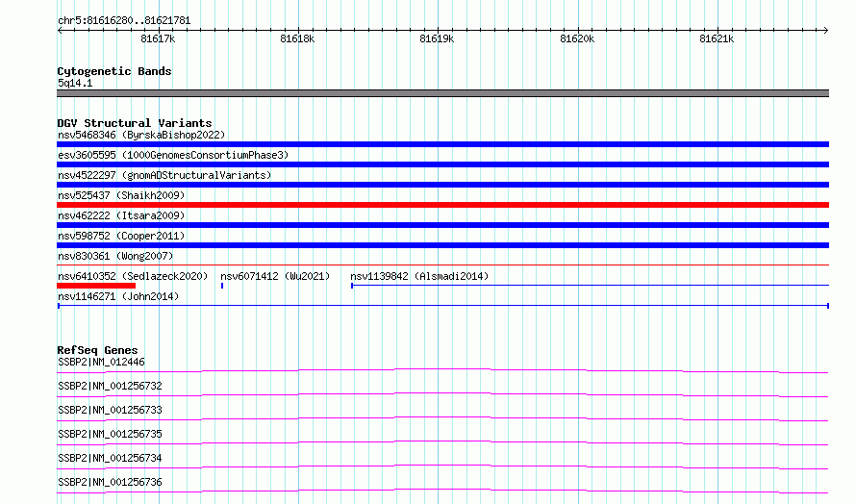Click the SSBP2|NM_001256736 transcript label
Image resolution: width=856 pixels, height=504 pixels.
pos(110,482)
